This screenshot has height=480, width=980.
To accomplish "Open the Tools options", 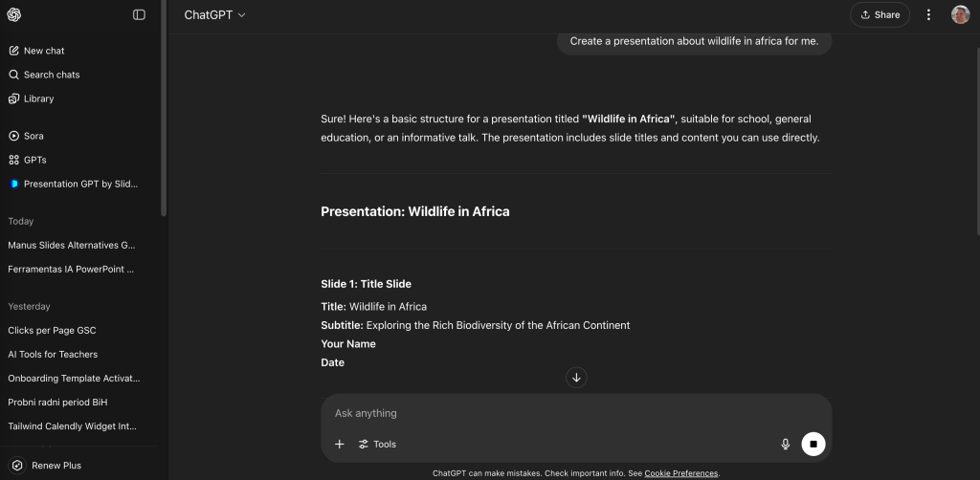I will tap(377, 444).
